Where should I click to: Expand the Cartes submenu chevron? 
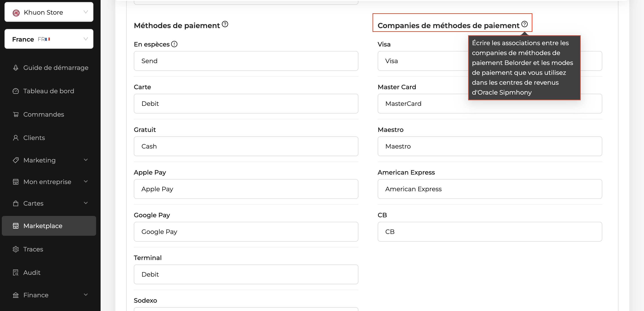click(86, 203)
